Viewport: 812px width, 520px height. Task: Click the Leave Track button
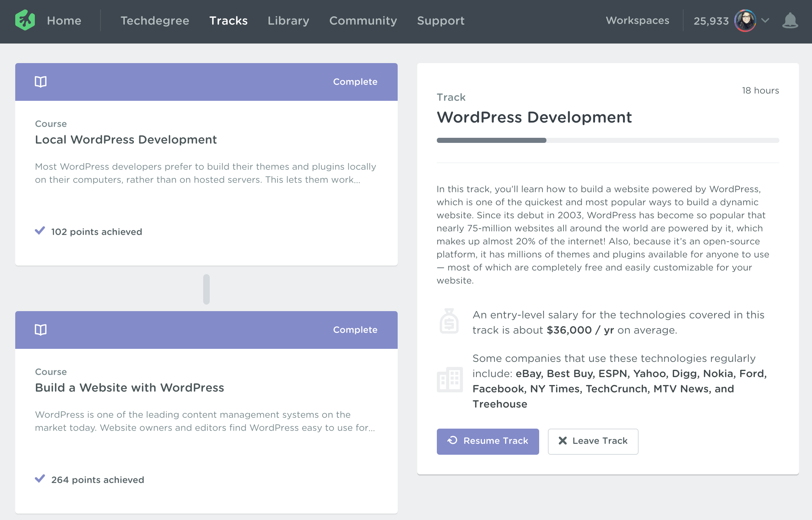[x=593, y=441]
